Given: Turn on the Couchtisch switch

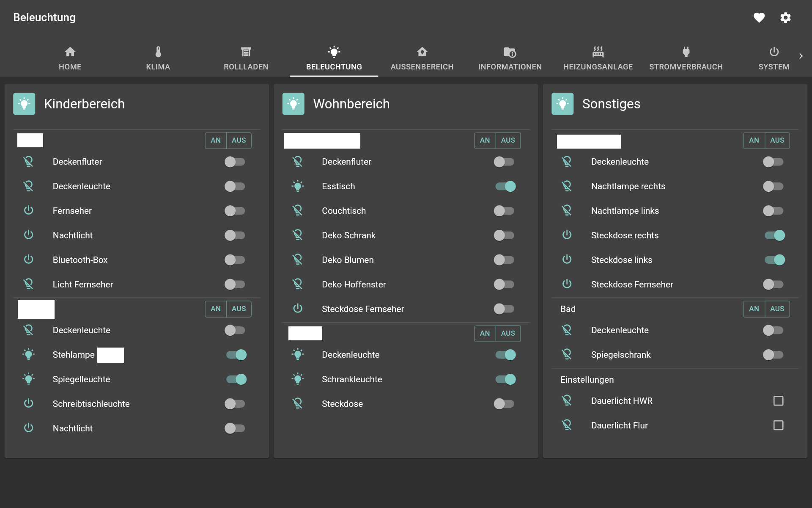Looking at the screenshot, I should (504, 211).
